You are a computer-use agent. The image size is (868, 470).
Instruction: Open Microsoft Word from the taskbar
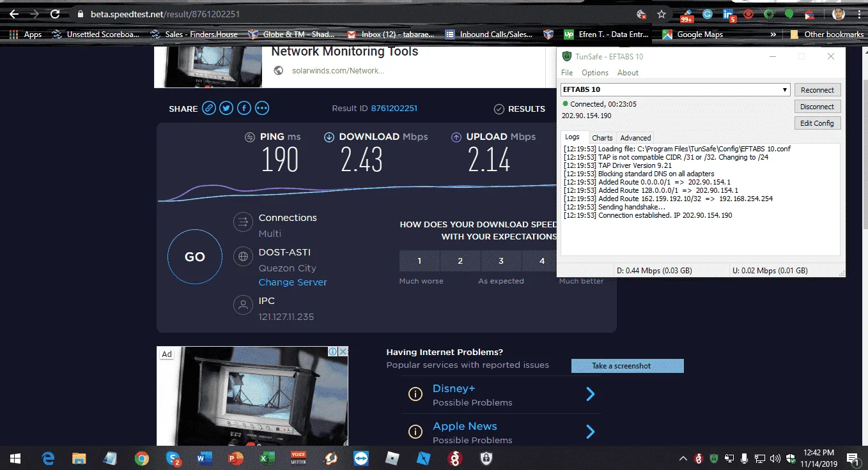coord(204,458)
